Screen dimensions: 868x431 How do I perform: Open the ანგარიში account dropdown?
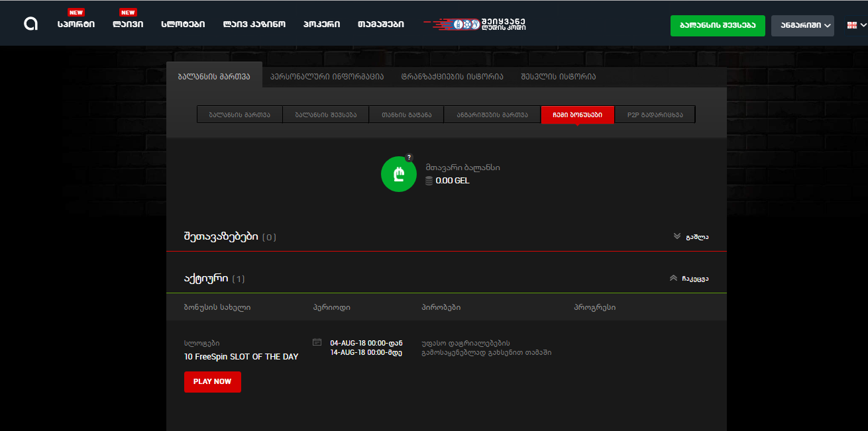[x=802, y=26]
